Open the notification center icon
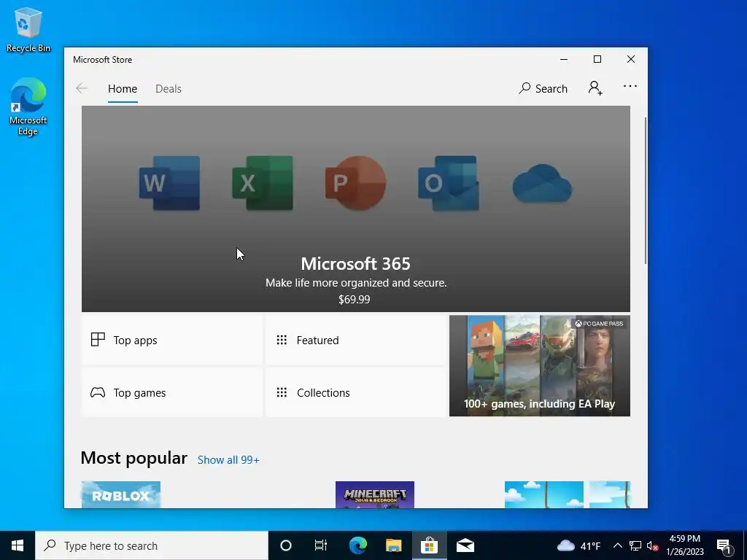 [724, 545]
